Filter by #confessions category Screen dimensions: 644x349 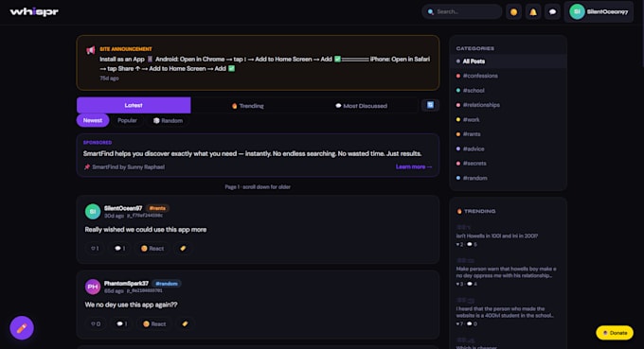508,76
